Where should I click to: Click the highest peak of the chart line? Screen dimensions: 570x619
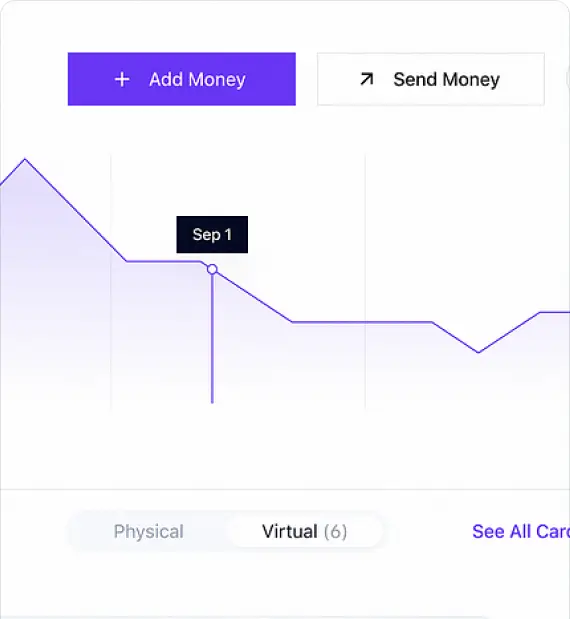pos(25,159)
